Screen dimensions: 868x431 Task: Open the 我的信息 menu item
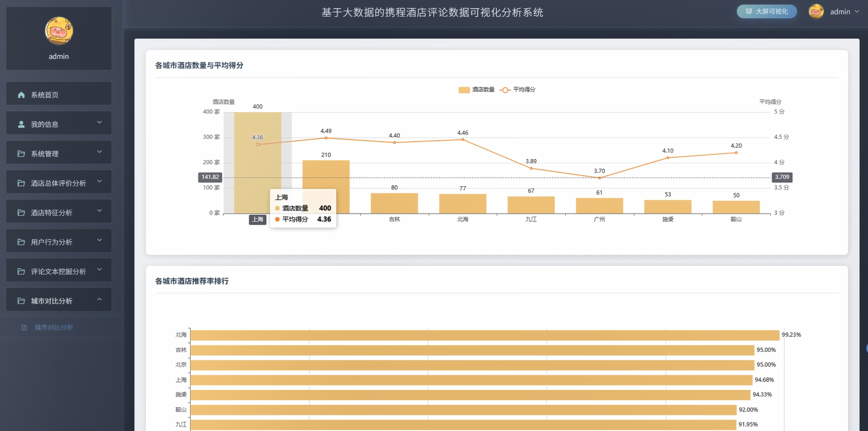point(59,123)
